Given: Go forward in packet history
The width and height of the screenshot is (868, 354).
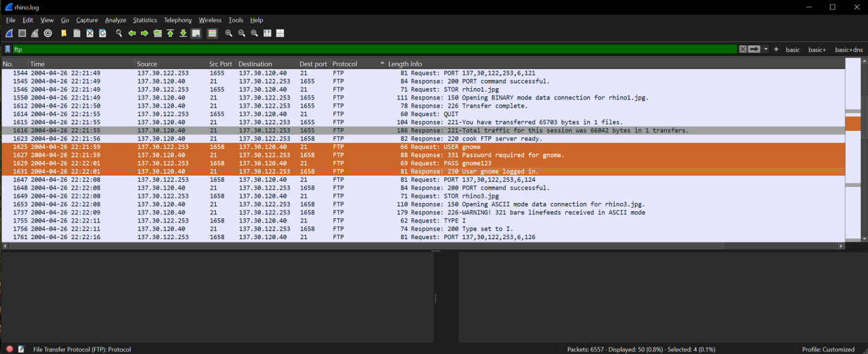Looking at the screenshot, I should [144, 33].
